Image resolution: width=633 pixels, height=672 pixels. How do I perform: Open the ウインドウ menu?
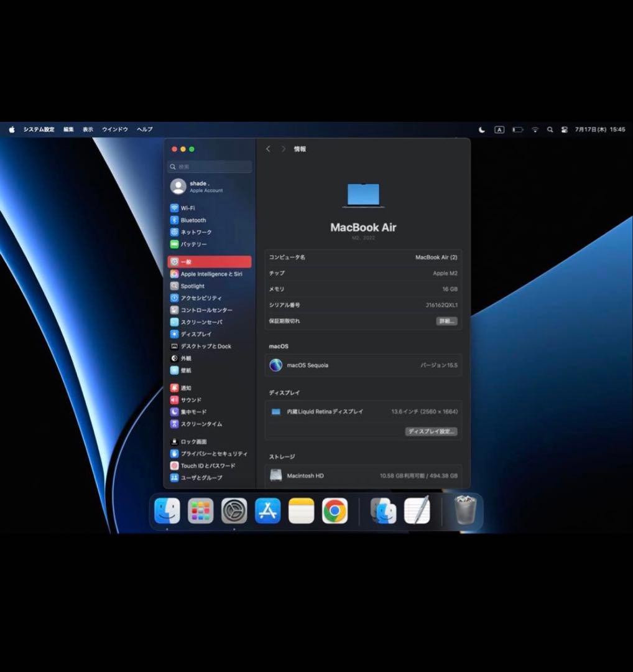115,129
